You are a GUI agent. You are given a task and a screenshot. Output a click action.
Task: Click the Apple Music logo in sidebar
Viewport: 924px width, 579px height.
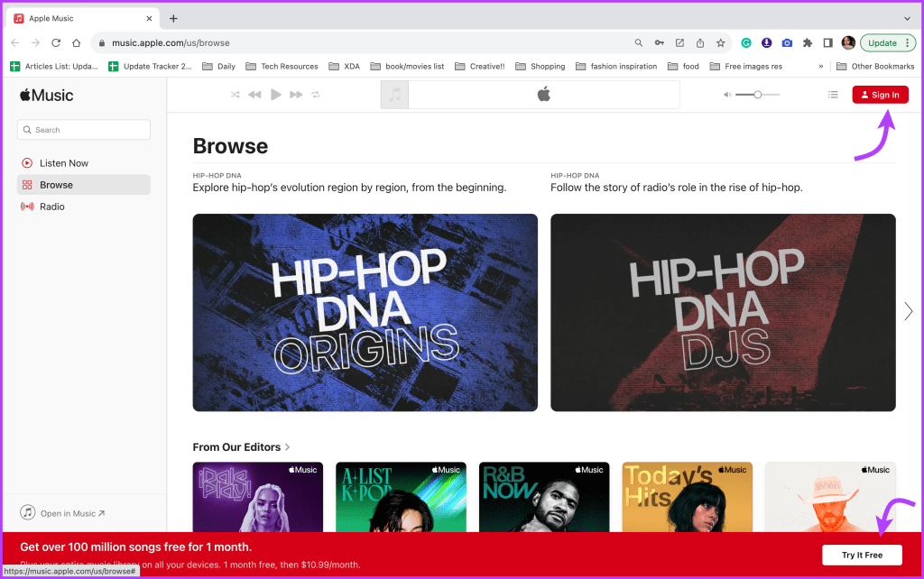pos(47,95)
